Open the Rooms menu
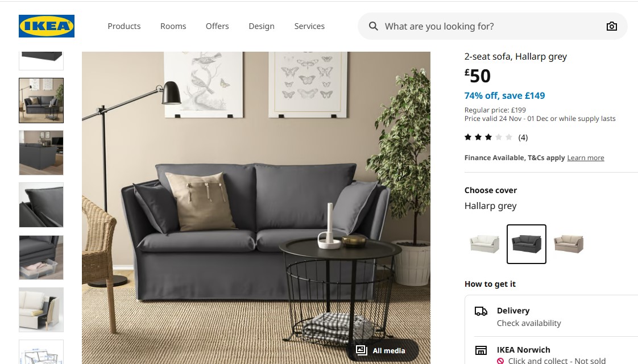638x364 pixels. coord(173,26)
